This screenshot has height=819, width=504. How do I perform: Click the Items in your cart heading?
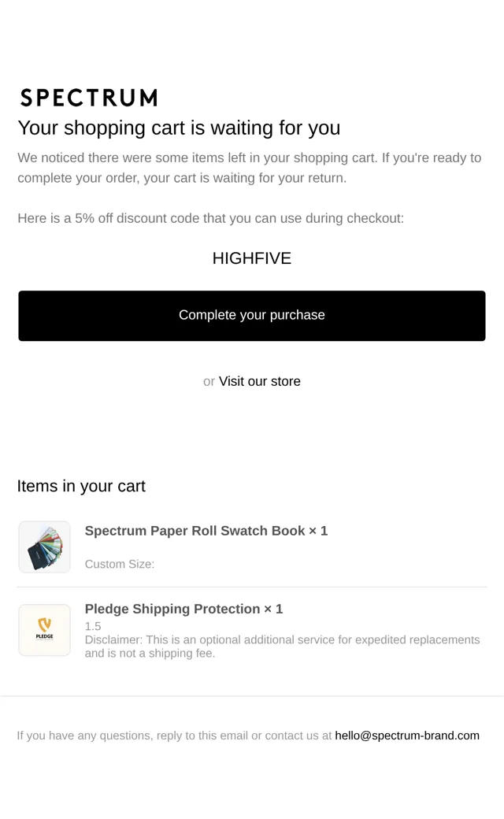(81, 486)
